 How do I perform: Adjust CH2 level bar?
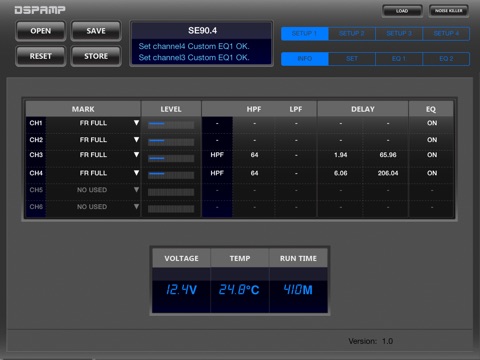point(171,142)
